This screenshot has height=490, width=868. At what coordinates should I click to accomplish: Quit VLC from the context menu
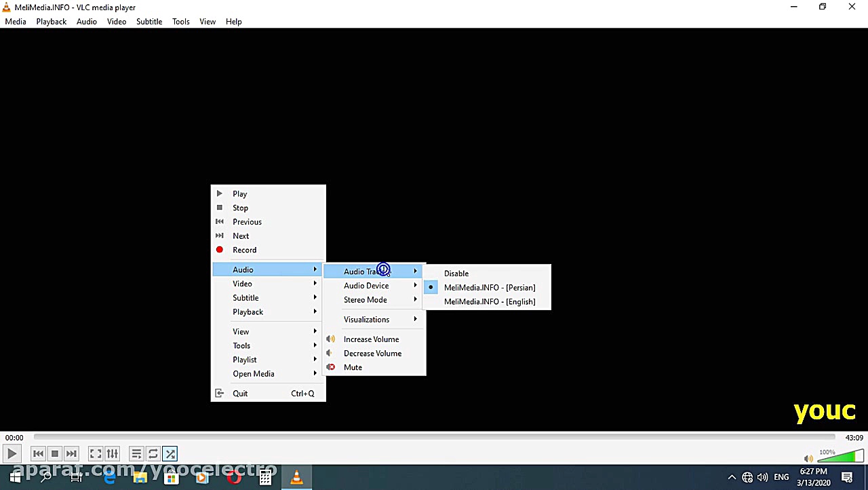click(x=269, y=394)
